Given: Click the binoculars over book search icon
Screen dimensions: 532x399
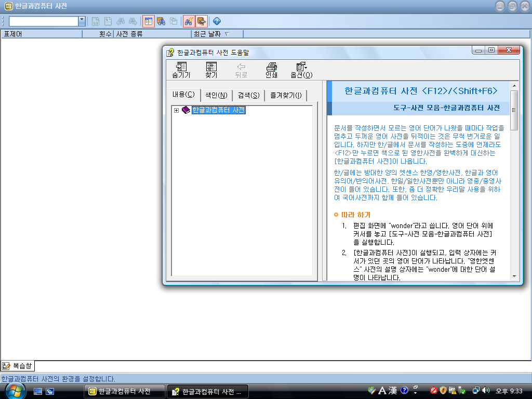Looking at the screenshot, I should [161, 21].
